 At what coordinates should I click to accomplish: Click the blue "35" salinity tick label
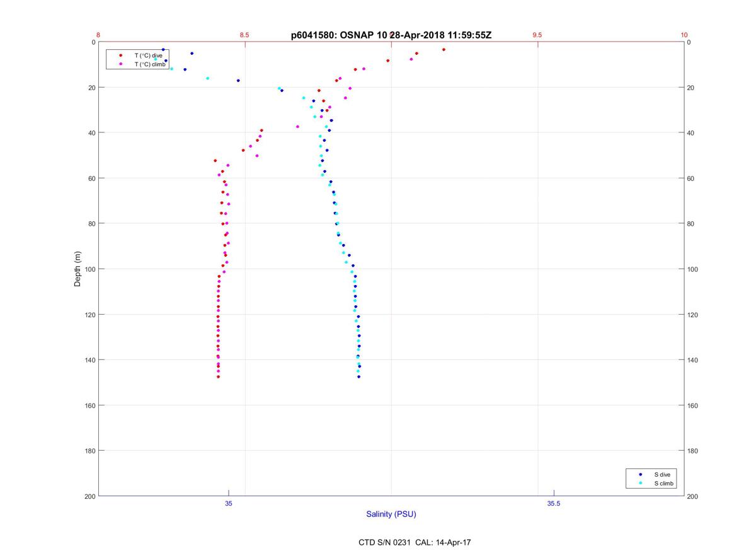pyautogui.click(x=229, y=503)
